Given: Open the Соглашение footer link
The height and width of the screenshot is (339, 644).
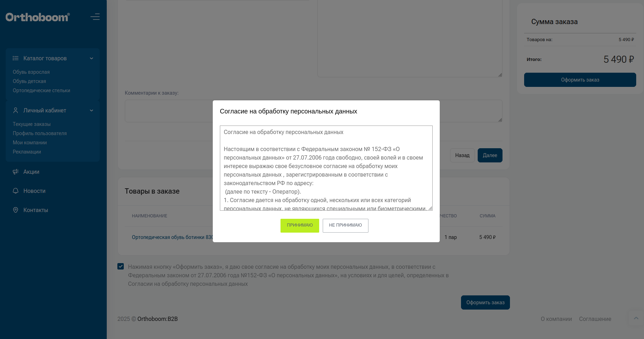Looking at the screenshot, I should pos(595,319).
